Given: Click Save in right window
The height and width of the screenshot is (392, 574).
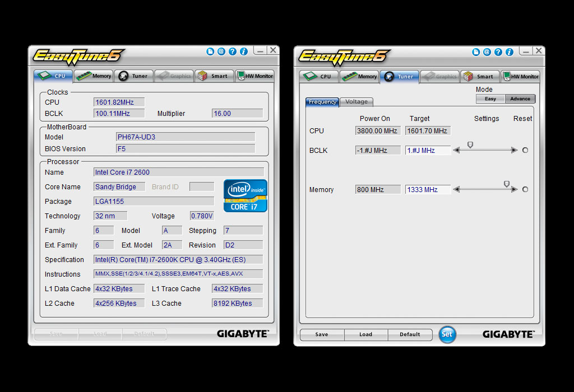Looking at the screenshot, I should [x=322, y=334].
